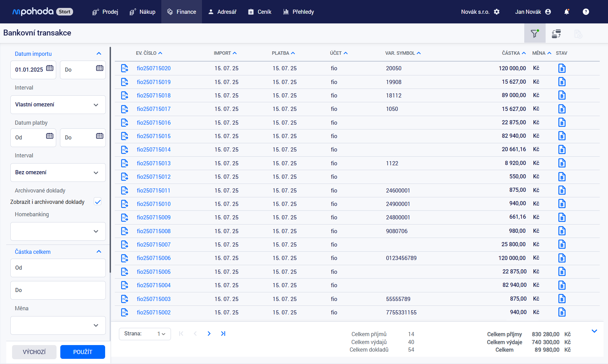Click the POUŽÍT button

pyautogui.click(x=83, y=352)
